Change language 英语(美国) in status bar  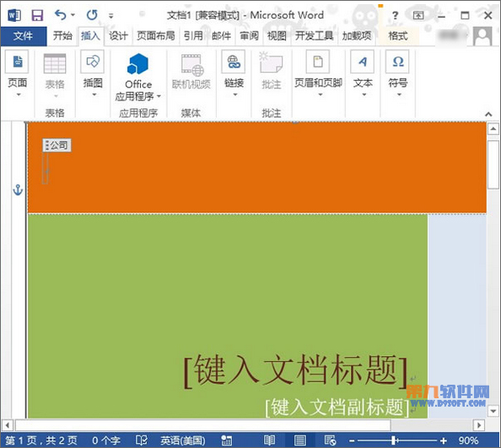(x=183, y=440)
